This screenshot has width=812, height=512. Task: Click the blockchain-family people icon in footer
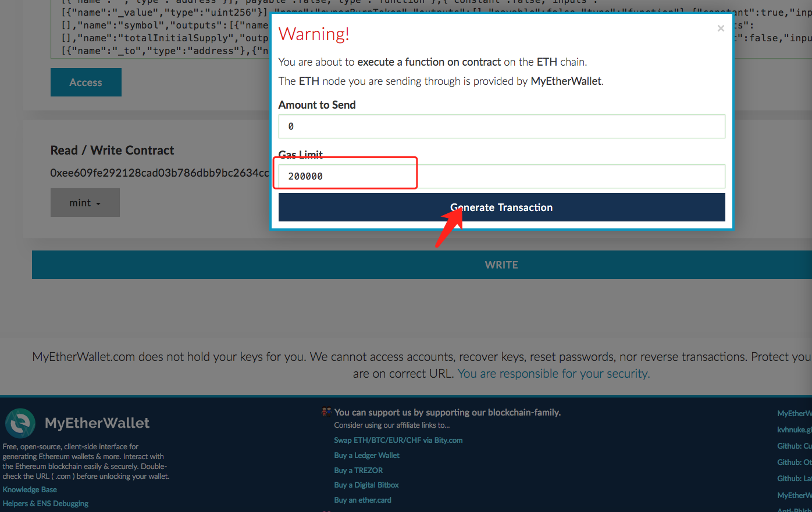pyautogui.click(x=326, y=412)
